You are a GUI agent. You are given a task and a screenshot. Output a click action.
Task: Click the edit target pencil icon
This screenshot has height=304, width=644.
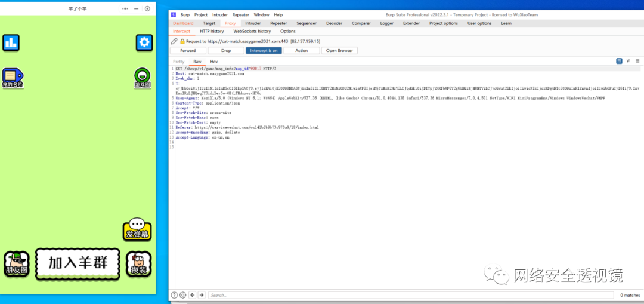tap(174, 41)
